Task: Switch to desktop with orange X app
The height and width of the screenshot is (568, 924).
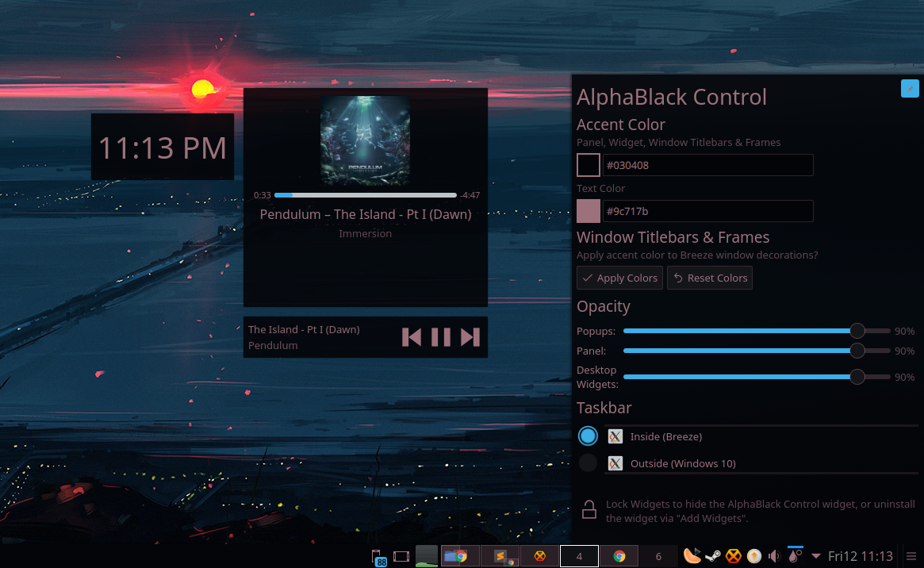Action: coord(539,556)
